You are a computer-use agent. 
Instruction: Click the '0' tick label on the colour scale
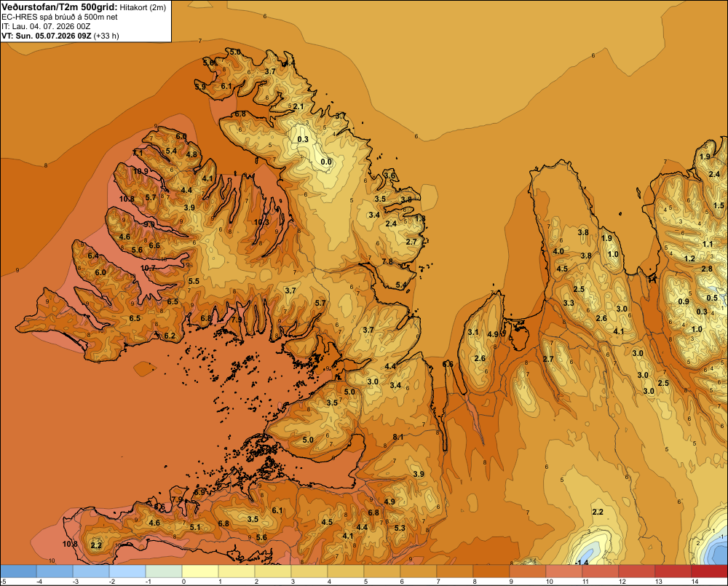point(184,582)
